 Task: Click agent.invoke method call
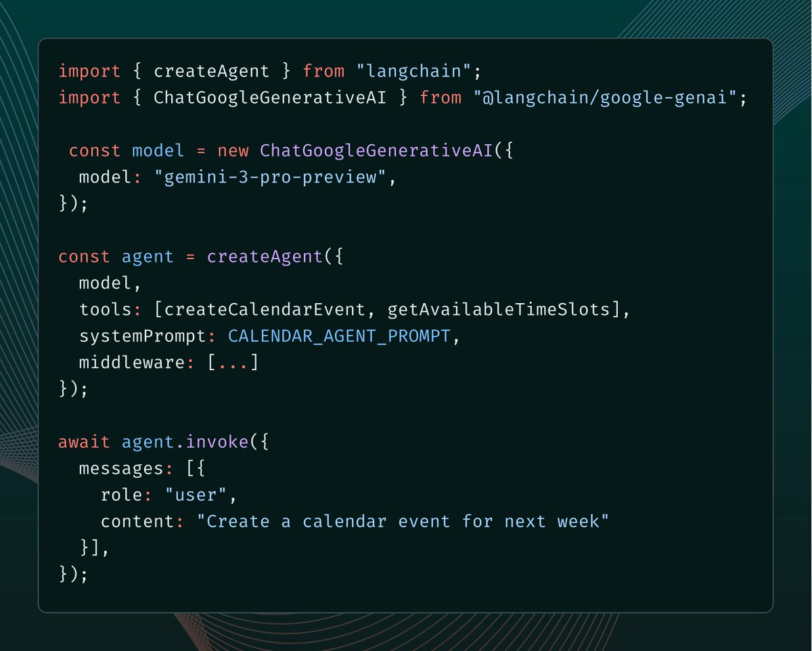[x=185, y=442]
